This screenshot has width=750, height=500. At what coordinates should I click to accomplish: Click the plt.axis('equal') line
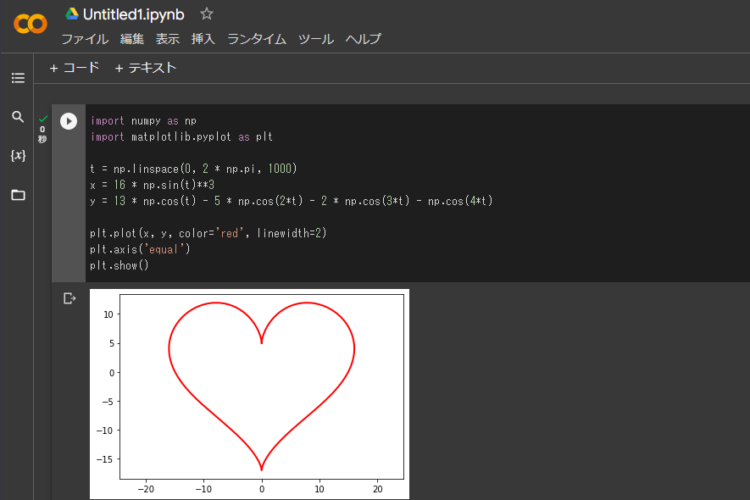[140, 249]
